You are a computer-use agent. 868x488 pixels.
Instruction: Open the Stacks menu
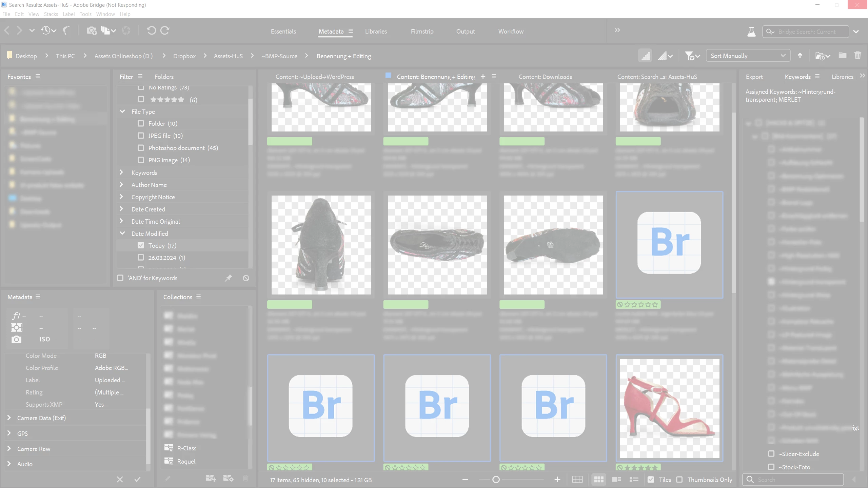[x=51, y=14]
